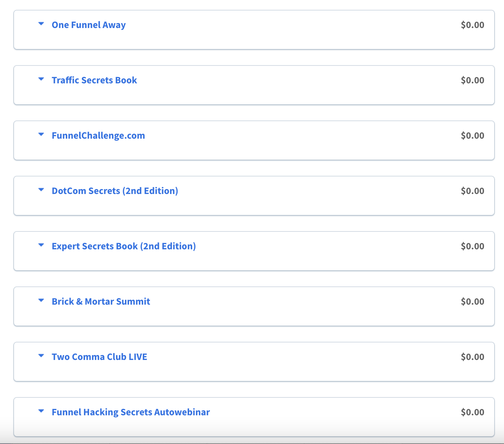The height and width of the screenshot is (444, 504).
Task: Click $0.00 amount for Funnel Hacking Secrets Autowebinar
Action: click(x=472, y=412)
